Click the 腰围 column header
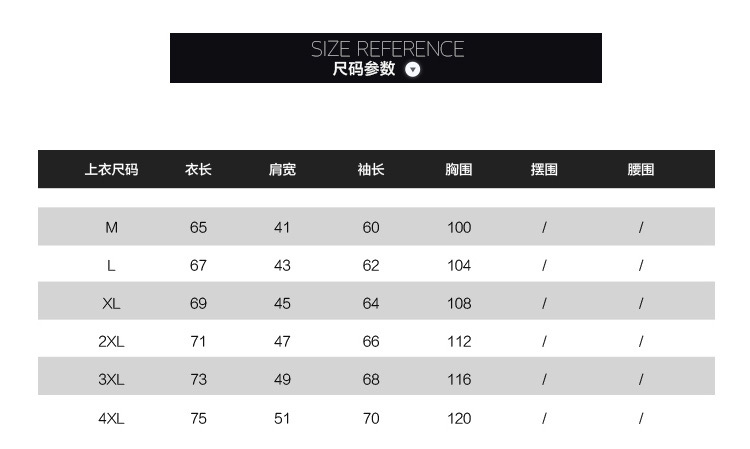Image resolution: width=750 pixels, height=449 pixels. point(640,169)
